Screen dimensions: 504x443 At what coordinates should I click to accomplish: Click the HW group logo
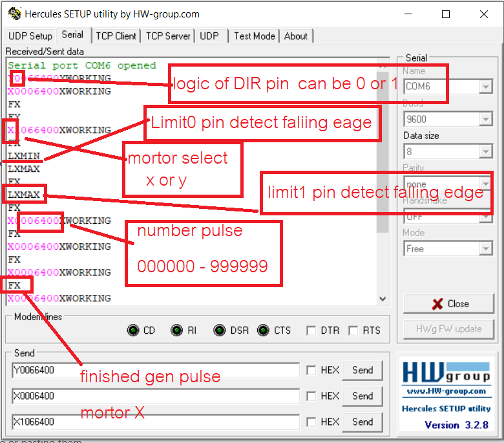[x=446, y=373]
